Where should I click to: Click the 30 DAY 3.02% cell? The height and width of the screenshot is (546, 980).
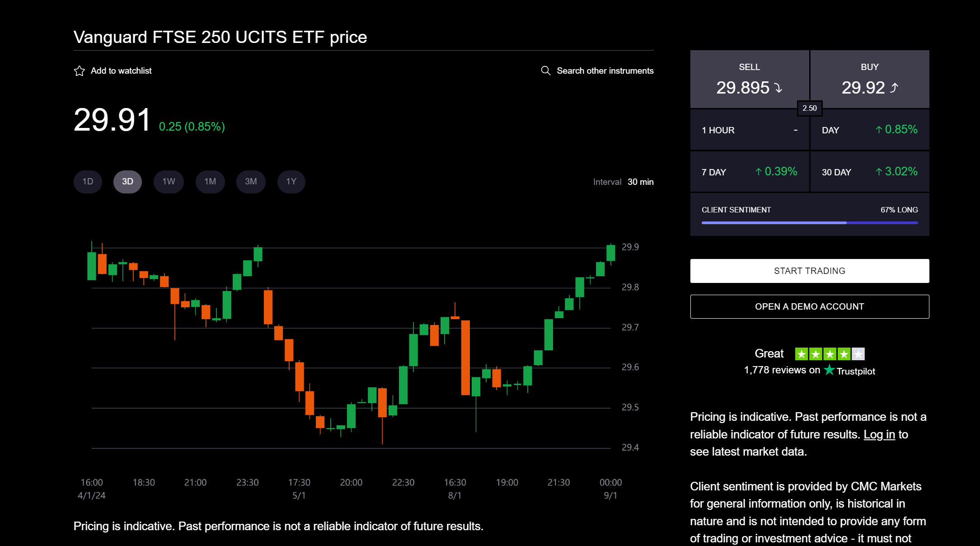[870, 172]
